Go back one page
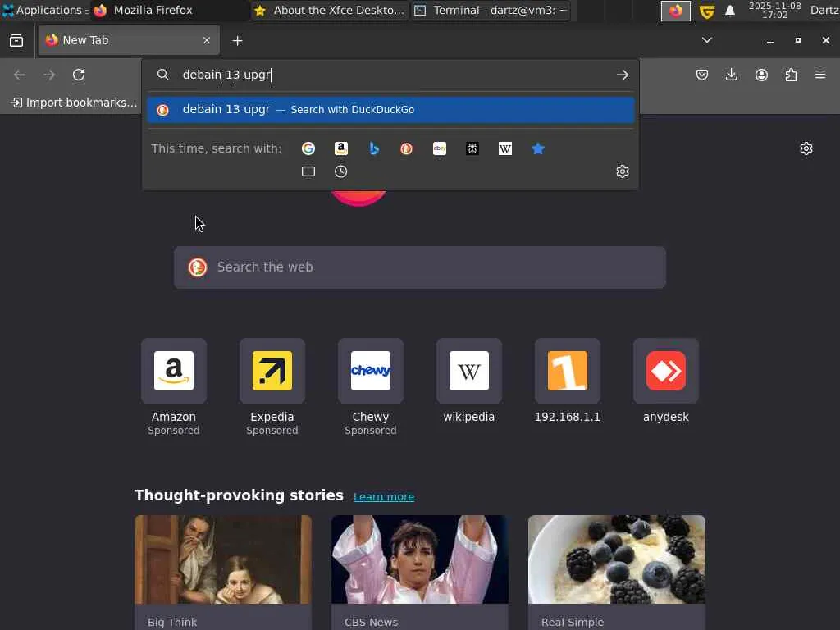Viewport: 840px width, 630px height. point(20,75)
